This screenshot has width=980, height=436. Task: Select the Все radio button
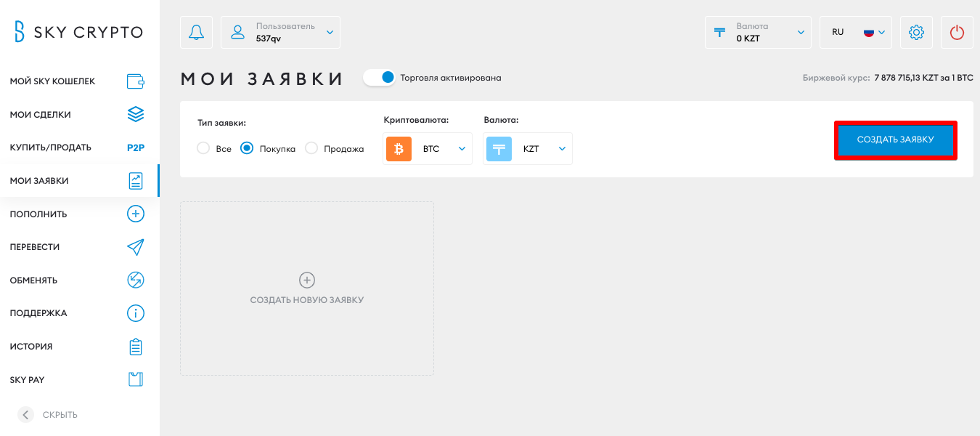203,148
